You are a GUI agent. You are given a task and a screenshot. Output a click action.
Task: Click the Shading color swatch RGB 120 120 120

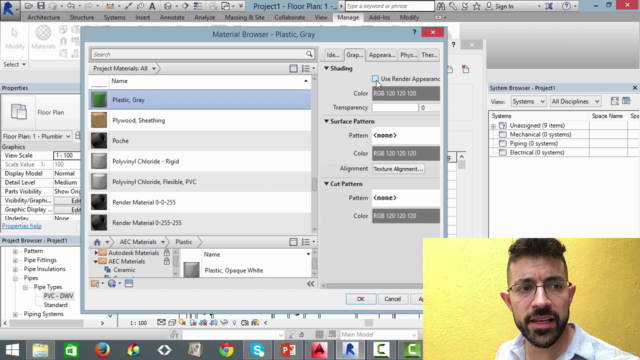coord(406,93)
